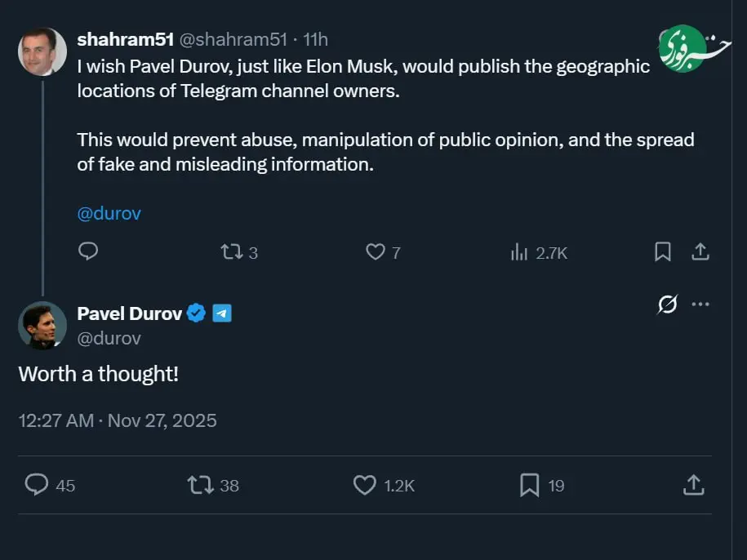
Task: Bookmark Pavel Durov's post with 19 bookmarks
Action: point(529,485)
